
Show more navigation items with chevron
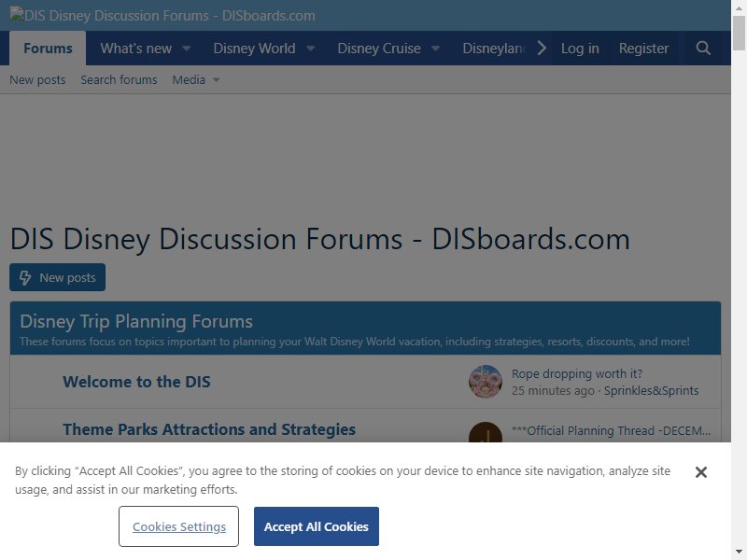[x=542, y=49]
